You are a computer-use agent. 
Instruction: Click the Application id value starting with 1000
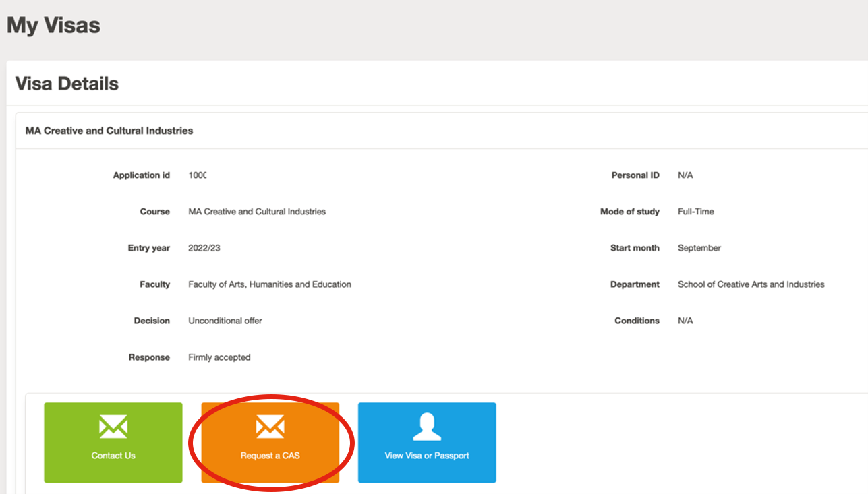point(197,175)
